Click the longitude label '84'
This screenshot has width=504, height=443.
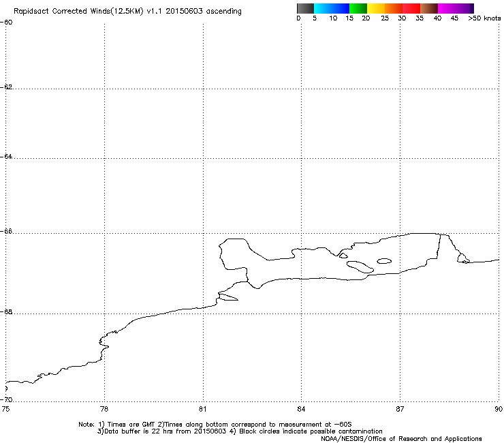[x=301, y=409]
